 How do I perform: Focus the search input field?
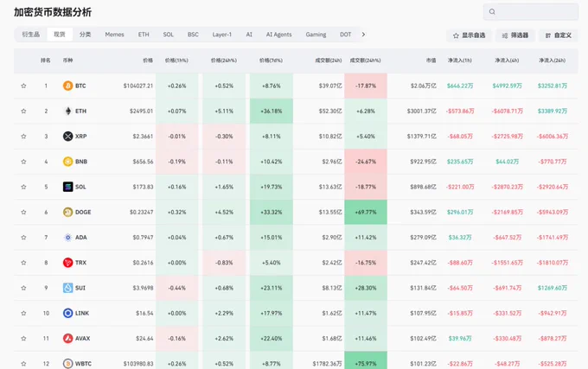coord(531,11)
